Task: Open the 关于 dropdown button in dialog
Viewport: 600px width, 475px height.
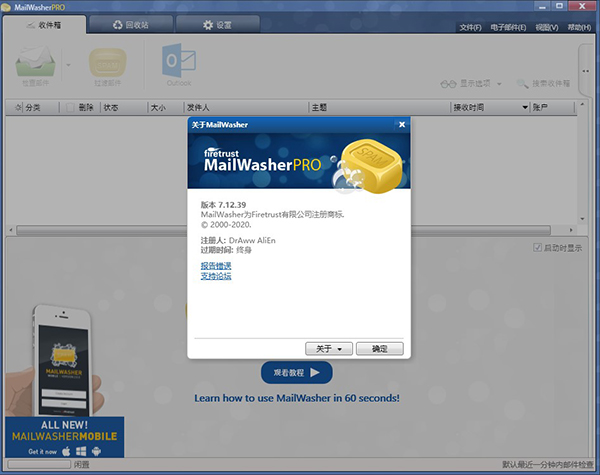Action: [x=329, y=349]
